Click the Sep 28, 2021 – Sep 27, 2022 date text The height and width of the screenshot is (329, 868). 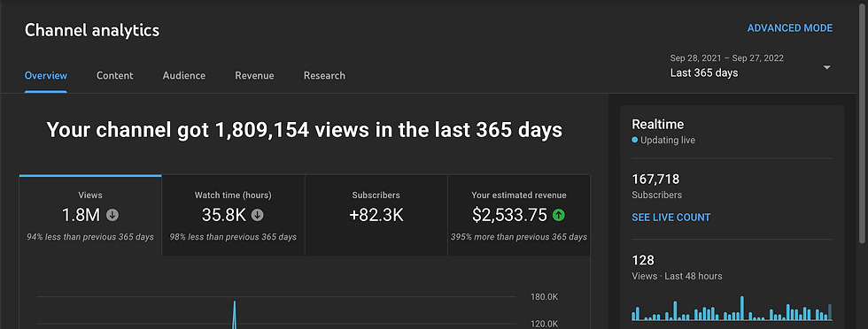[727, 58]
